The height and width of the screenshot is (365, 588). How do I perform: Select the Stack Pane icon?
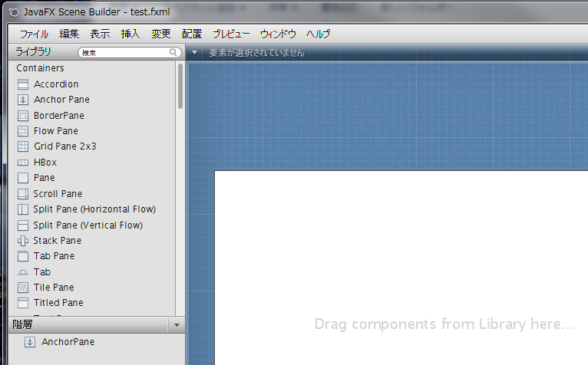point(23,241)
